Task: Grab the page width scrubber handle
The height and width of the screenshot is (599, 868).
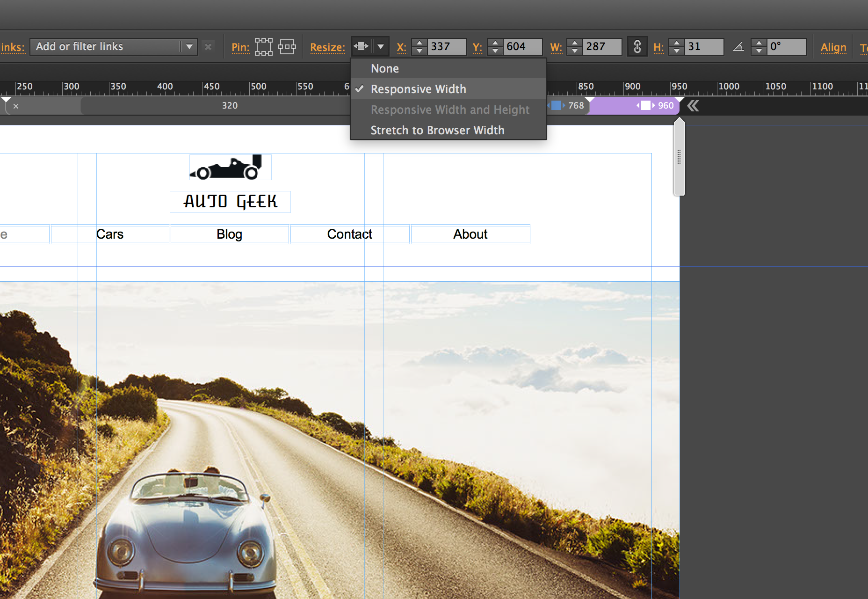Action: coord(679,157)
